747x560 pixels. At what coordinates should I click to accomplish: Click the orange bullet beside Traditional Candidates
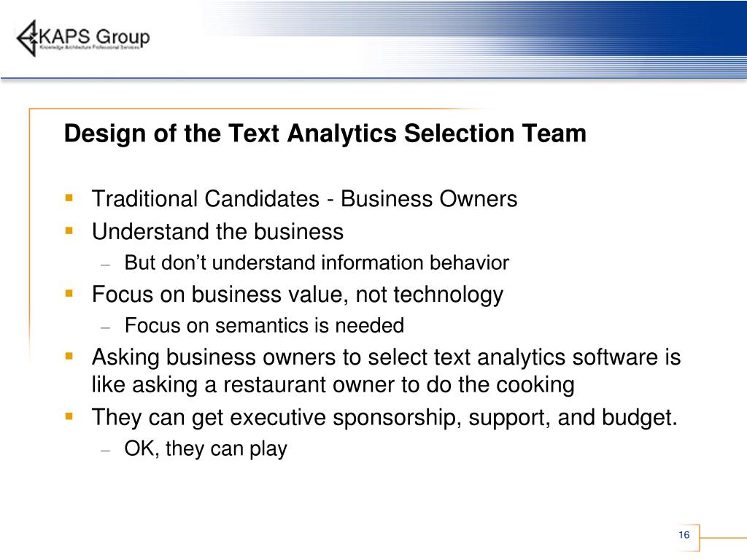coord(69,198)
